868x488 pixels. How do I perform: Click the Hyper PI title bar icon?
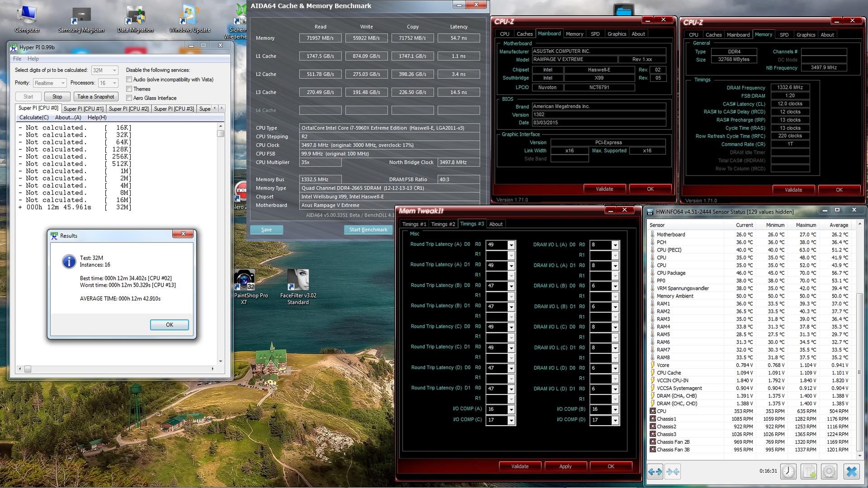14,47
